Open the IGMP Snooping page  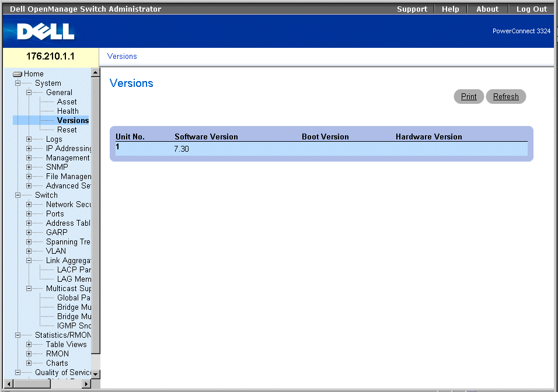click(74, 326)
